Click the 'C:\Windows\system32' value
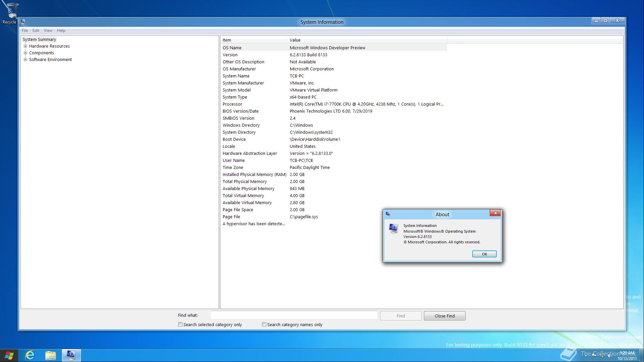 pos(311,132)
